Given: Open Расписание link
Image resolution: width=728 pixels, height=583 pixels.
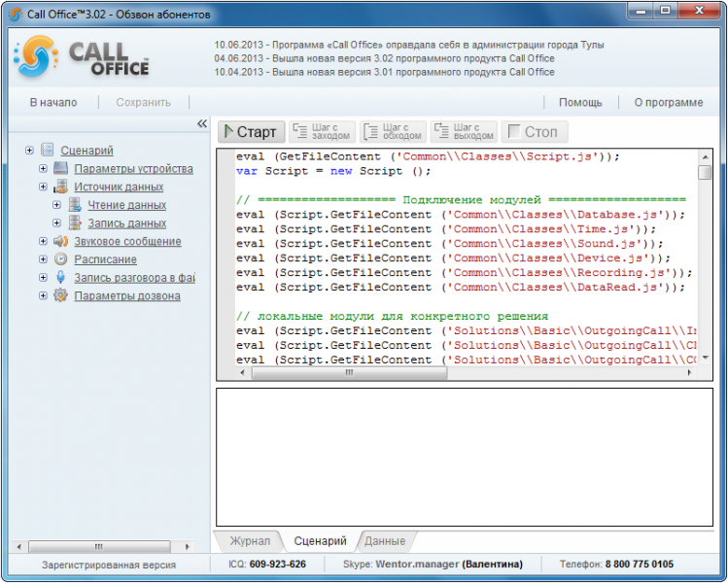Looking at the screenshot, I should [105, 259].
